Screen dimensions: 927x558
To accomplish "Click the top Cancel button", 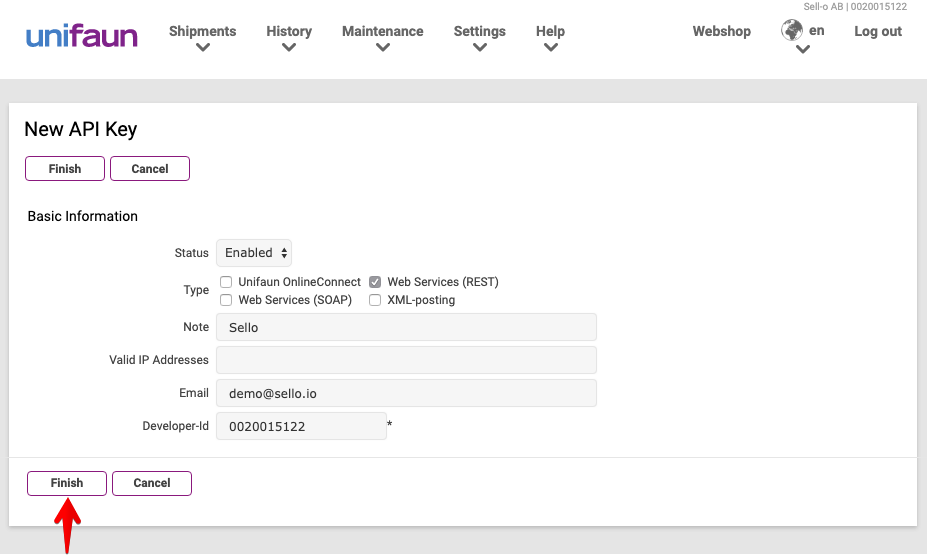I will point(150,168).
